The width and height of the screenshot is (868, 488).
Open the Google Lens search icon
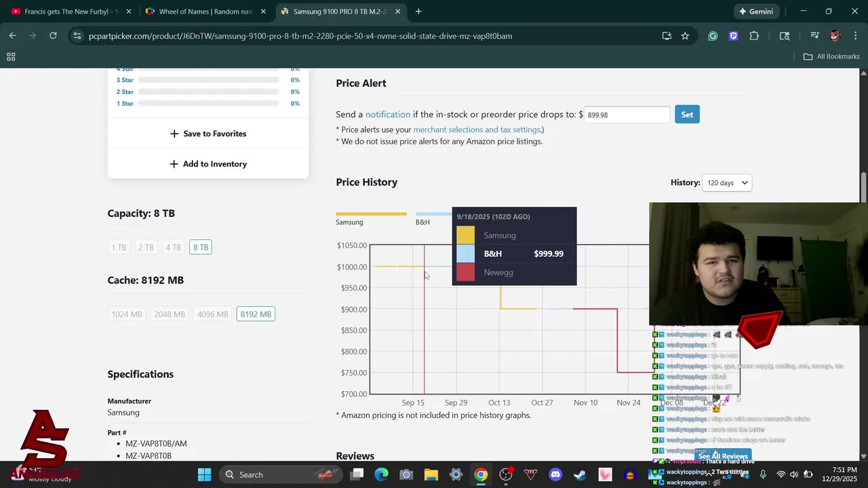tap(785, 36)
